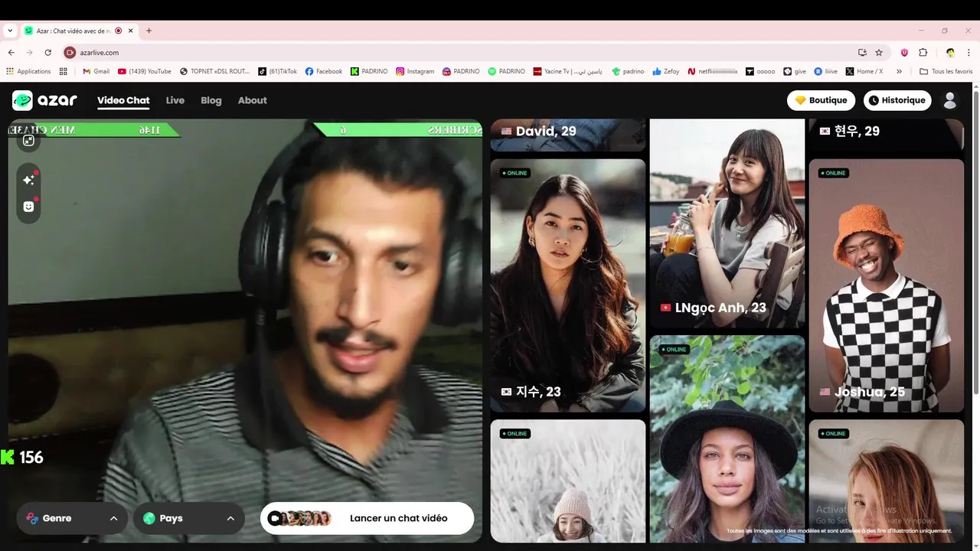Expand the video to fullscreen
The height and width of the screenshot is (551, 980).
(x=28, y=140)
